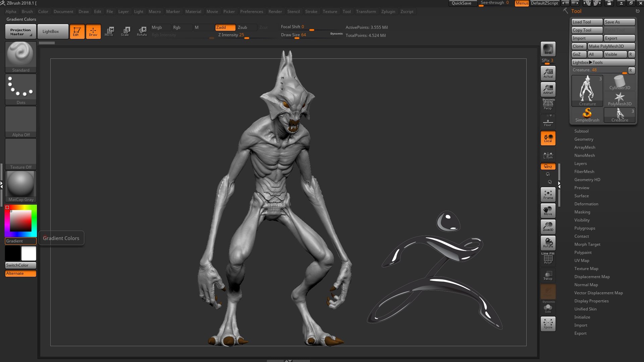This screenshot has width=644, height=362.
Task: Expand the Layers section
Action: (x=580, y=163)
